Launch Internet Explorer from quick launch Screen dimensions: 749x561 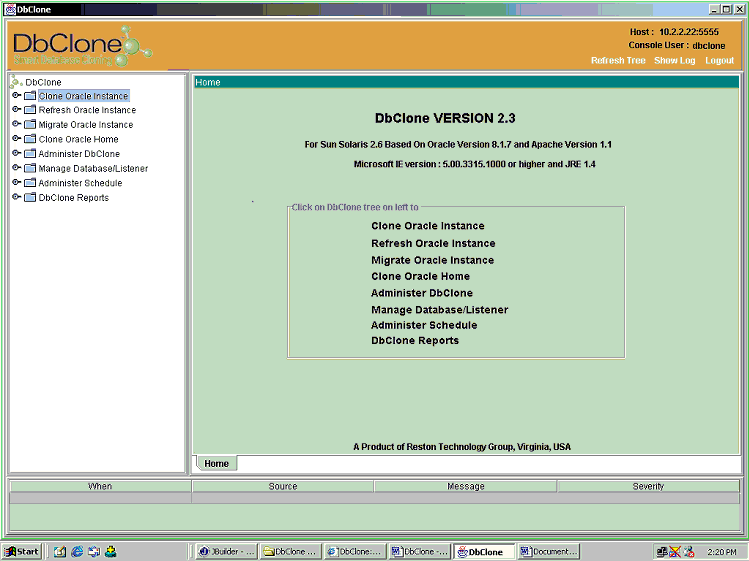click(x=77, y=551)
